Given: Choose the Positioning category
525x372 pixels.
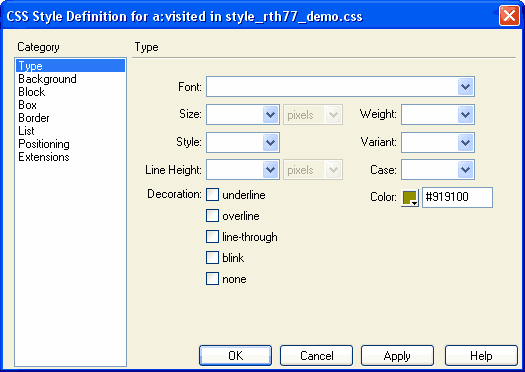Looking at the screenshot, I should point(44,144).
